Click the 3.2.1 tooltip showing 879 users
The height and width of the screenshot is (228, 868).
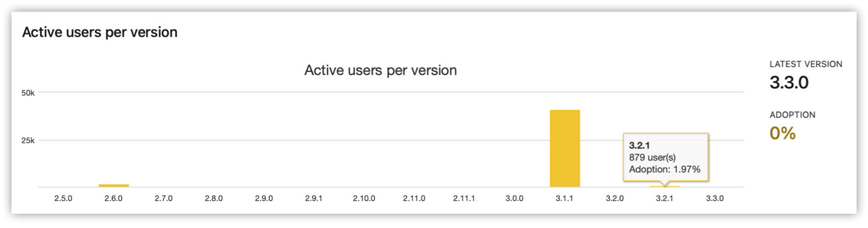coord(666,157)
